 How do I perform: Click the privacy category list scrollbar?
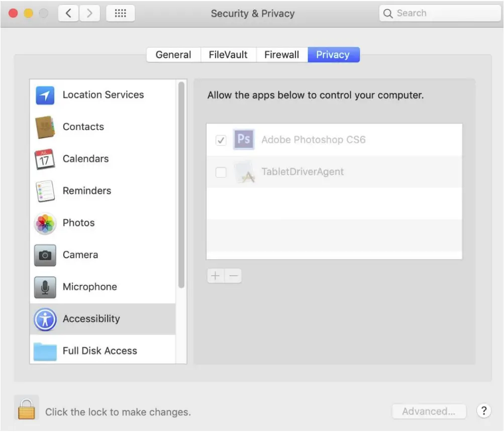(181, 185)
